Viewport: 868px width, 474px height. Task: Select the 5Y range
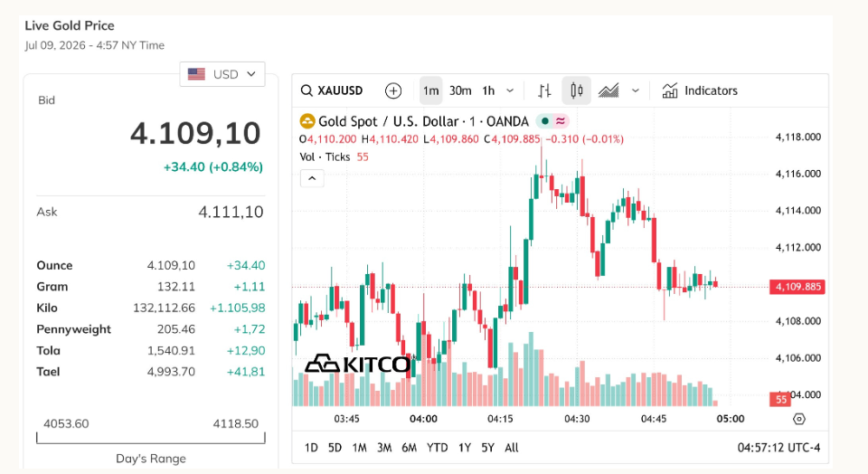tap(487, 448)
